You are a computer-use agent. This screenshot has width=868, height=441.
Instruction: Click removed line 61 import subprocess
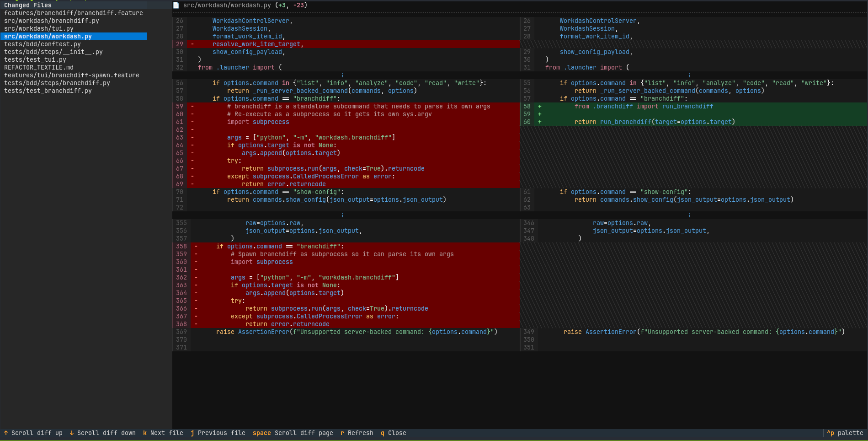tap(346, 122)
